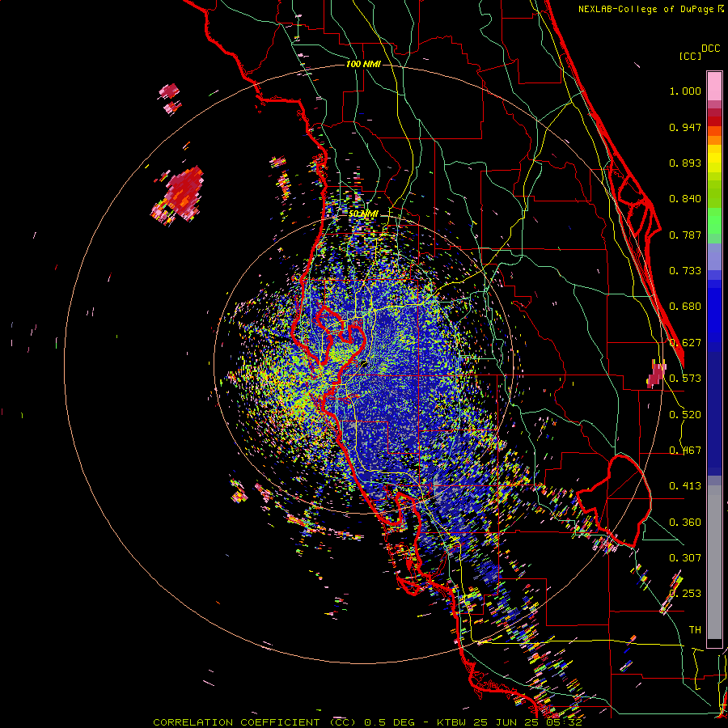Image resolution: width=728 pixels, height=728 pixels.
Task: Click the 0.307 scale value
Action: pos(685,558)
